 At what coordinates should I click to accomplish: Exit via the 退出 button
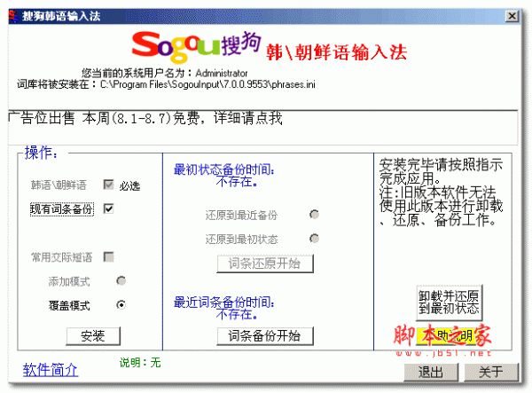431,372
